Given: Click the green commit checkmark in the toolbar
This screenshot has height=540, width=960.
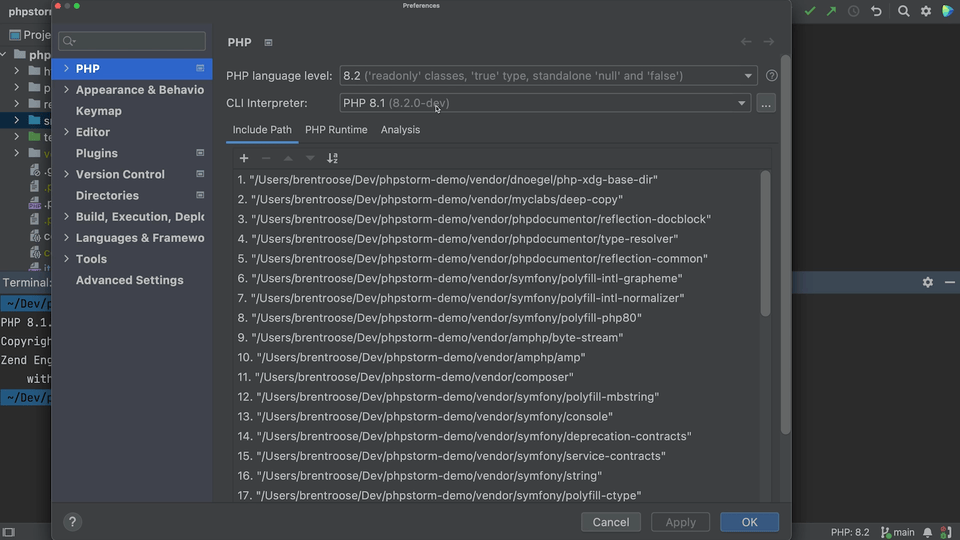Looking at the screenshot, I should pyautogui.click(x=809, y=12).
